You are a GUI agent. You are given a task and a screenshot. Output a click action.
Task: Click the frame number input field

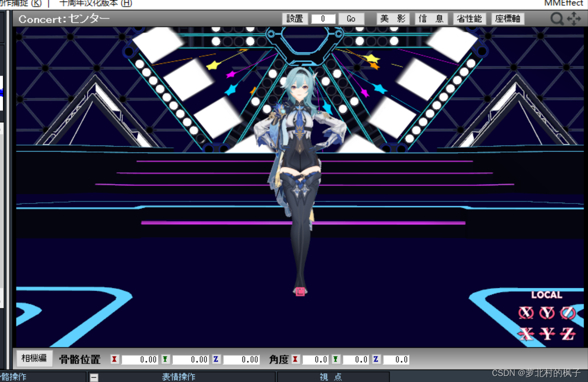[323, 19]
